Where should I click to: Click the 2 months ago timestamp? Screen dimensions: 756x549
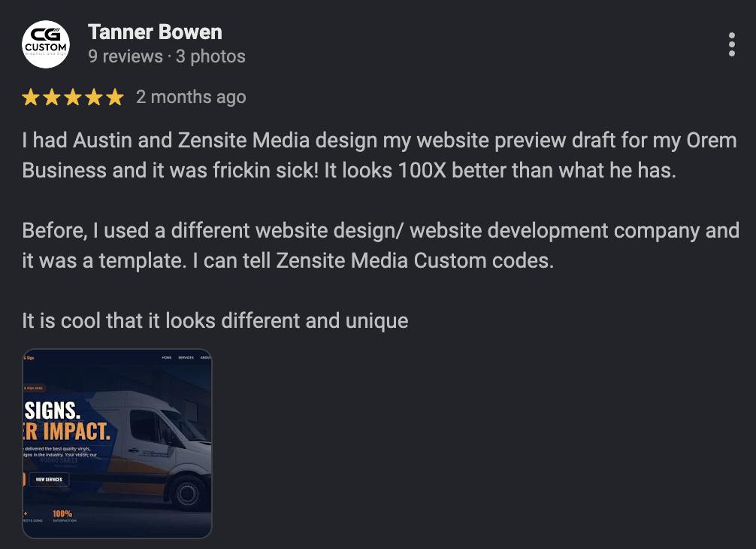(x=190, y=96)
